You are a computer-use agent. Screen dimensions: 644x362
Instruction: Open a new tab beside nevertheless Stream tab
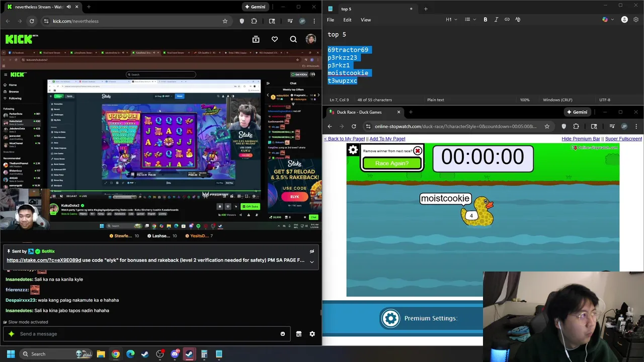coord(89,7)
